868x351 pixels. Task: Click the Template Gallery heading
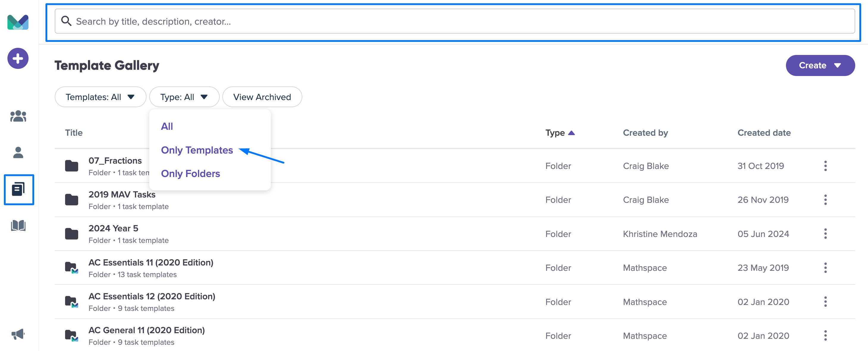pyautogui.click(x=107, y=65)
